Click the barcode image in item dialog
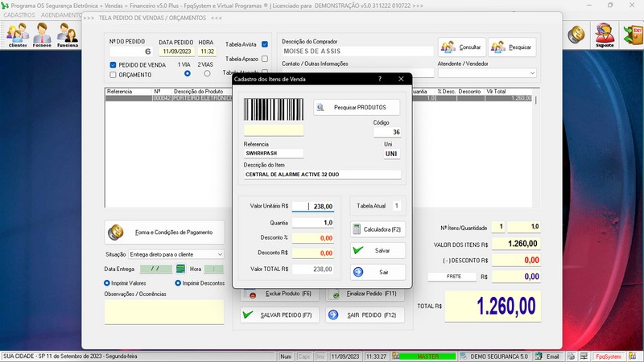Viewport: 644px width, 362px height. [274, 110]
